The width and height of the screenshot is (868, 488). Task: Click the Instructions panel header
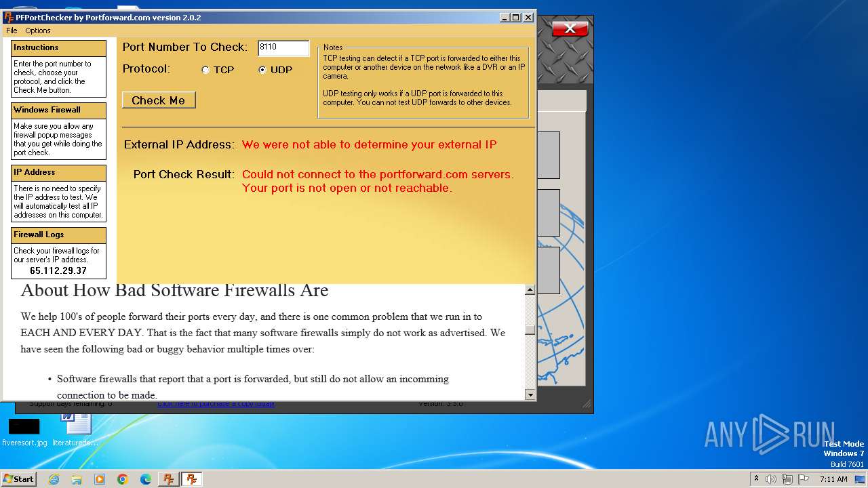[58, 48]
